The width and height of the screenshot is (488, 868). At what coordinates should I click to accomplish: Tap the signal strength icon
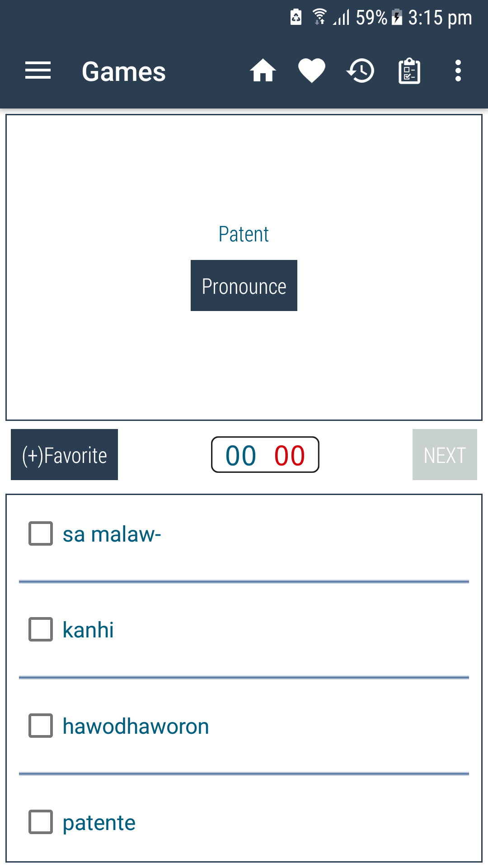click(x=342, y=17)
